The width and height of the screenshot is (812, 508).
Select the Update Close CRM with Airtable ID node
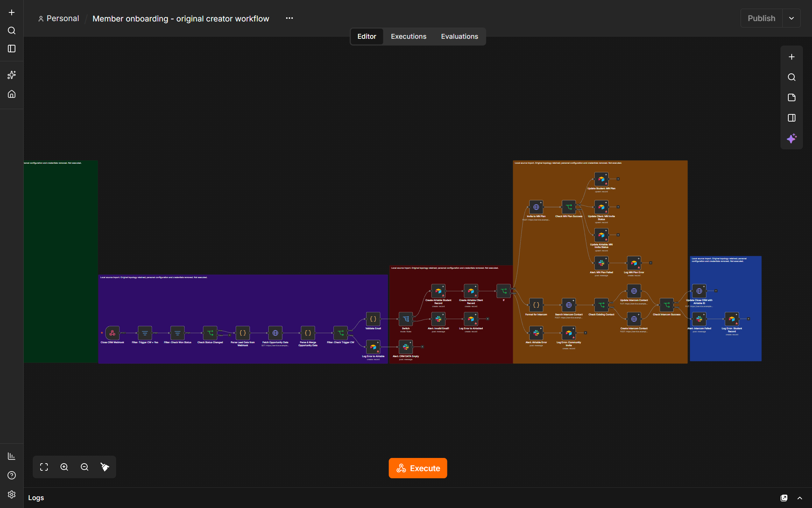[699, 291]
